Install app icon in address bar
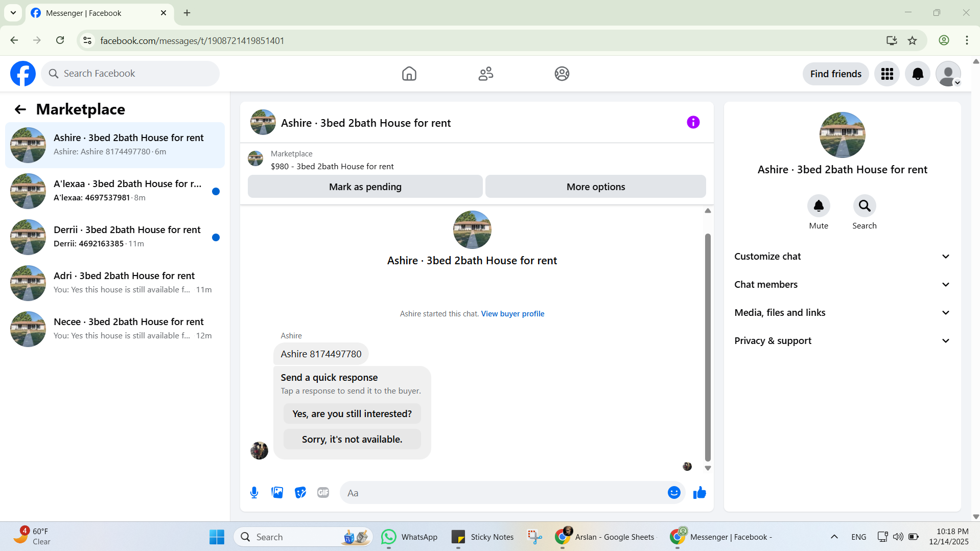The height and width of the screenshot is (551, 980). (x=892, y=40)
